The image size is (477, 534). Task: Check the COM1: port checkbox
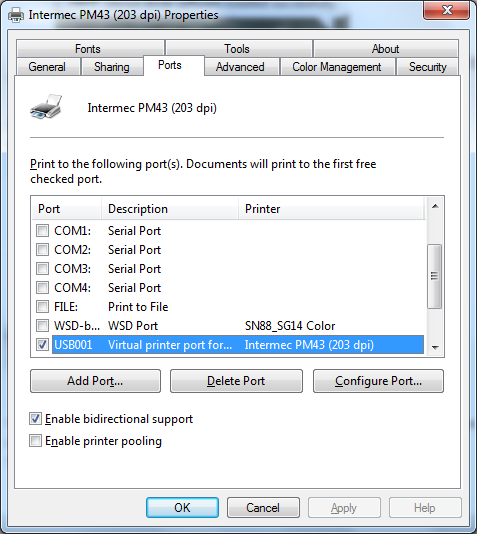[43, 231]
